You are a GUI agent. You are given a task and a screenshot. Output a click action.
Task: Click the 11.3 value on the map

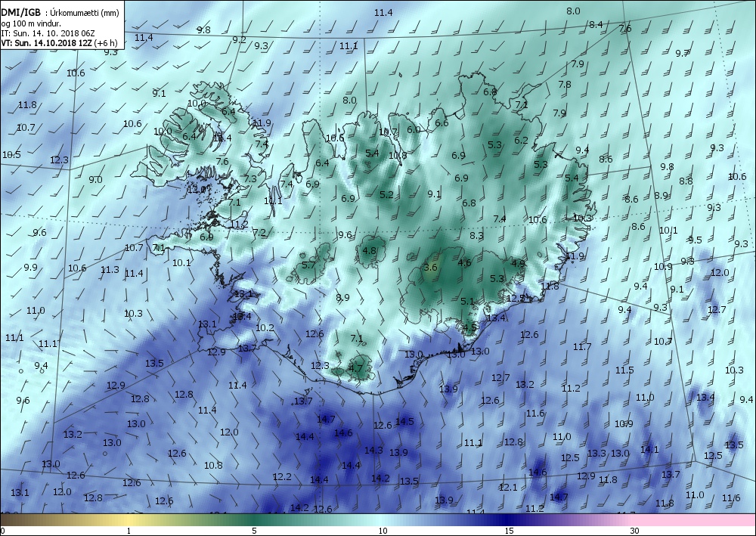click(110, 269)
